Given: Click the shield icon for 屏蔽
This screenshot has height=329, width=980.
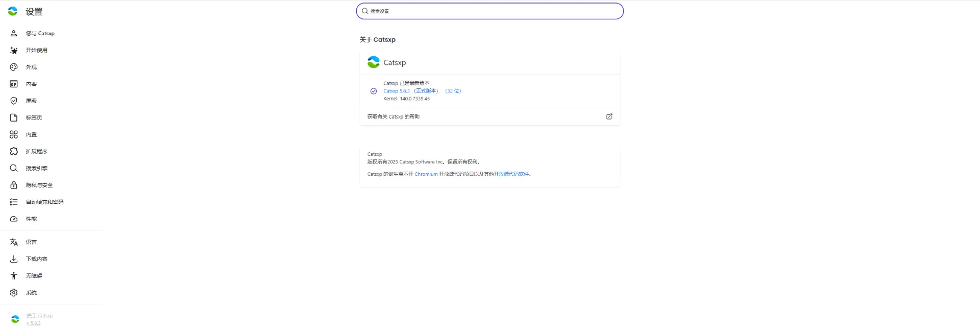Looking at the screenshot, I should click(x=14, y=101).
